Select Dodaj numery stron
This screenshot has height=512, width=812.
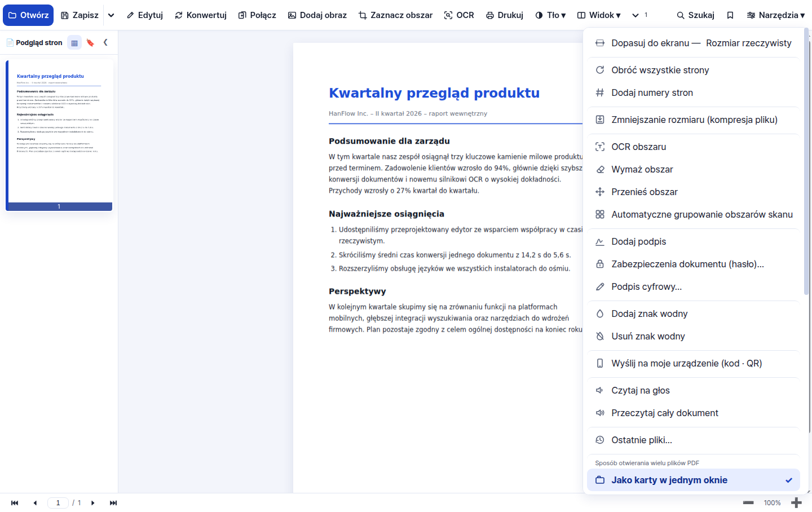(694, 92)
